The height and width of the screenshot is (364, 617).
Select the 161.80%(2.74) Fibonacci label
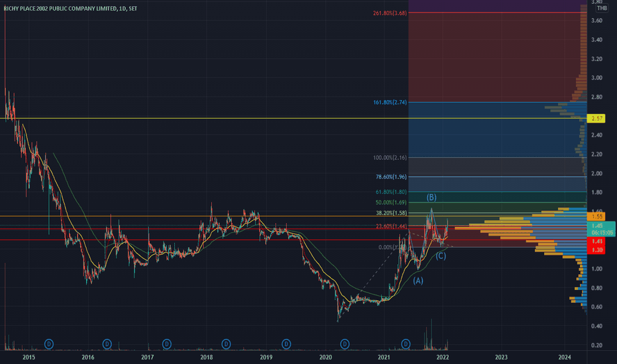pos(390,103)
